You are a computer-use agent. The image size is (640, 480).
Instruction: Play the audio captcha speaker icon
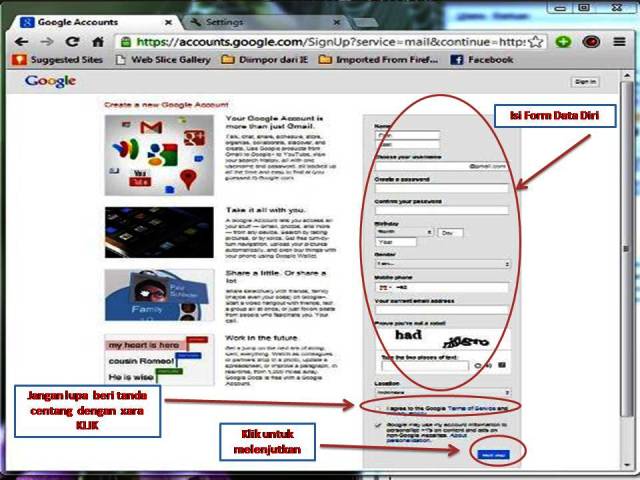point(489,365)
